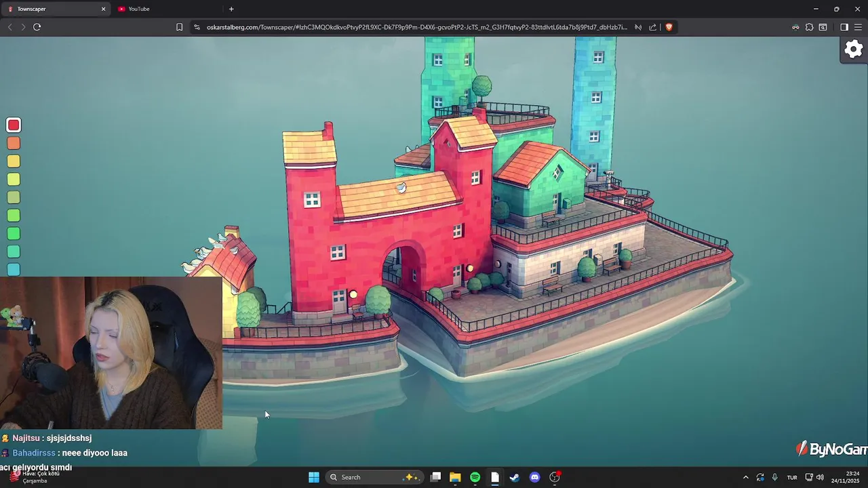The image size is (868, 488).
Task: Click the oskarstalberg.com URL field
Action: 416,27
